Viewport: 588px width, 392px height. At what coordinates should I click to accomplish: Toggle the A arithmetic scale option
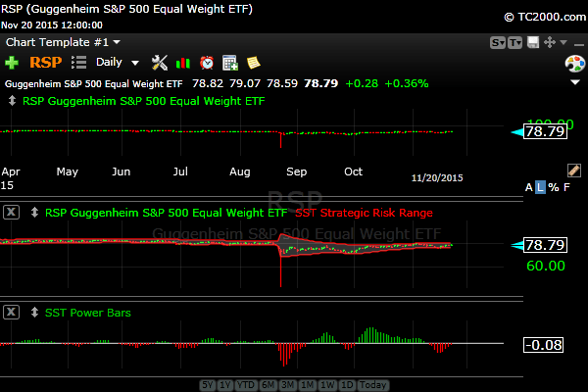[x=529, y=187]
